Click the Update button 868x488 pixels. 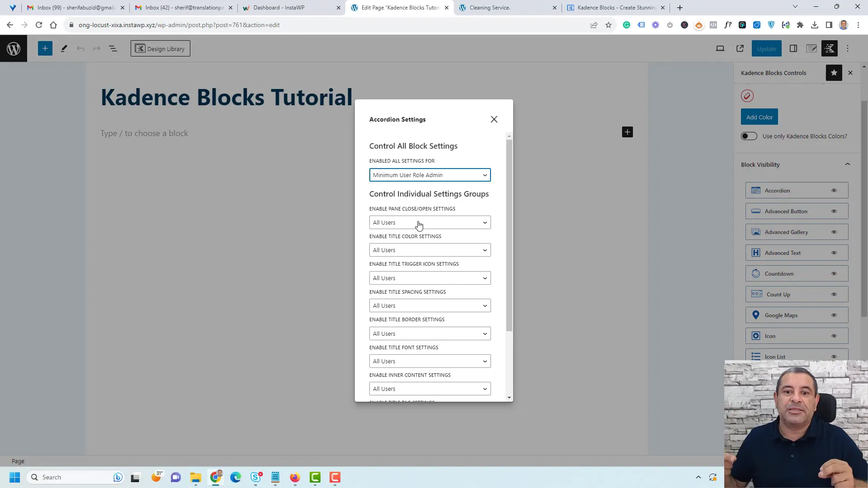pyautogui.click(x=767, y=48)
